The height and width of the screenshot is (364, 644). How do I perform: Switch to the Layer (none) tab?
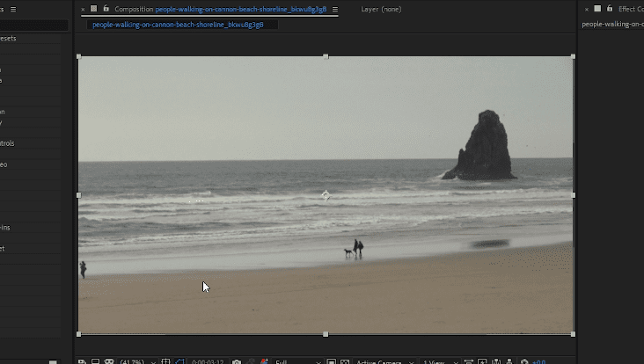381,10
